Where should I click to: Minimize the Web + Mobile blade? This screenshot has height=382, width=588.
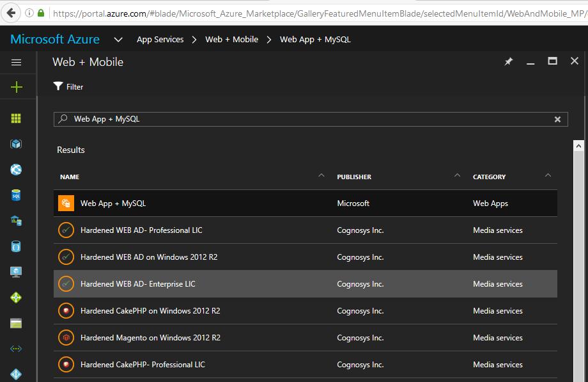530,62
